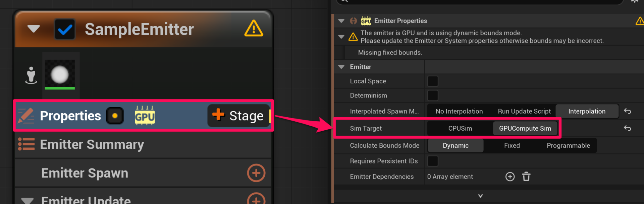Collapse the Emitter Properties header
Screen dimensions: 644x204
click(x=341, y=21)
